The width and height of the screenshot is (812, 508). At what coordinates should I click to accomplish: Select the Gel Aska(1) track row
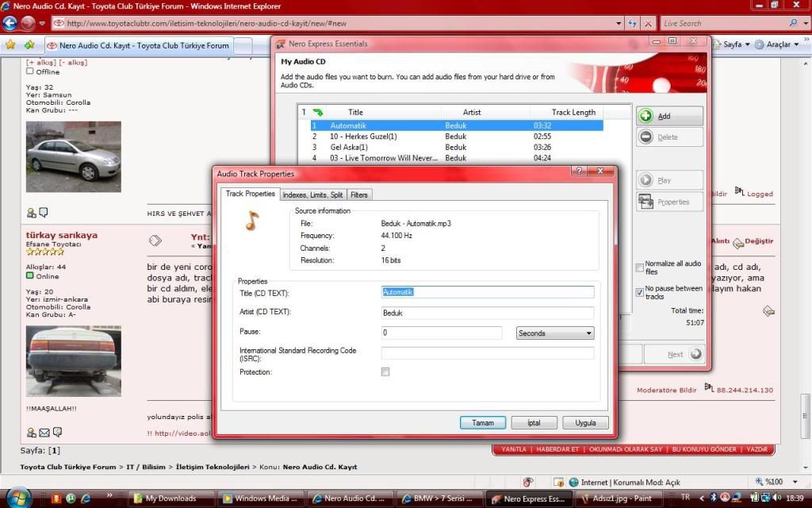(x=349, y=147)
